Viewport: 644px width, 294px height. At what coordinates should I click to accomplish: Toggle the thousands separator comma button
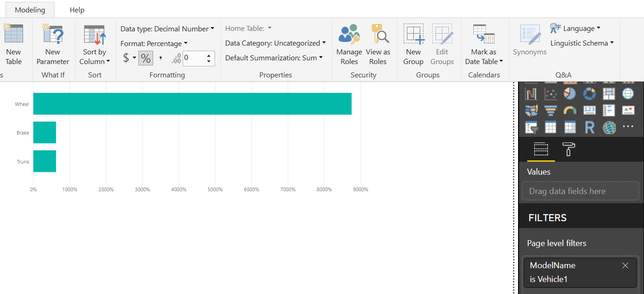click(161, 58)
